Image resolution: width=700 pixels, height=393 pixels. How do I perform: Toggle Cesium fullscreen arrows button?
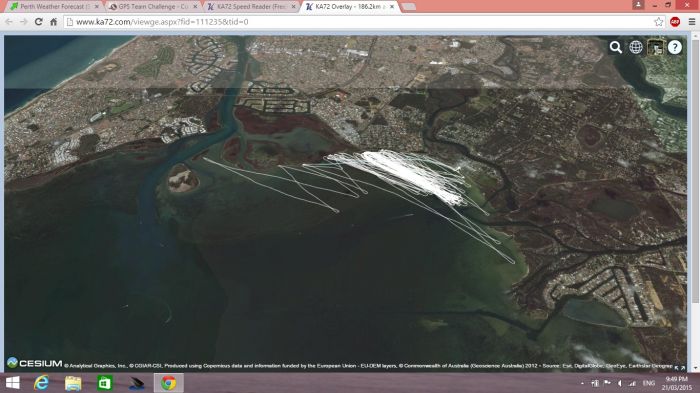679,368
